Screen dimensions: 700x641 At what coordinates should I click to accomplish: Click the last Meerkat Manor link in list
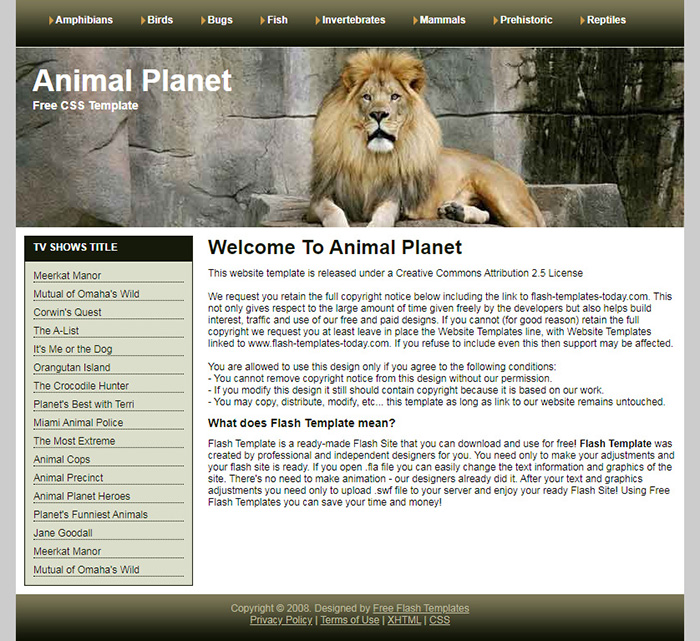point(67,551)
